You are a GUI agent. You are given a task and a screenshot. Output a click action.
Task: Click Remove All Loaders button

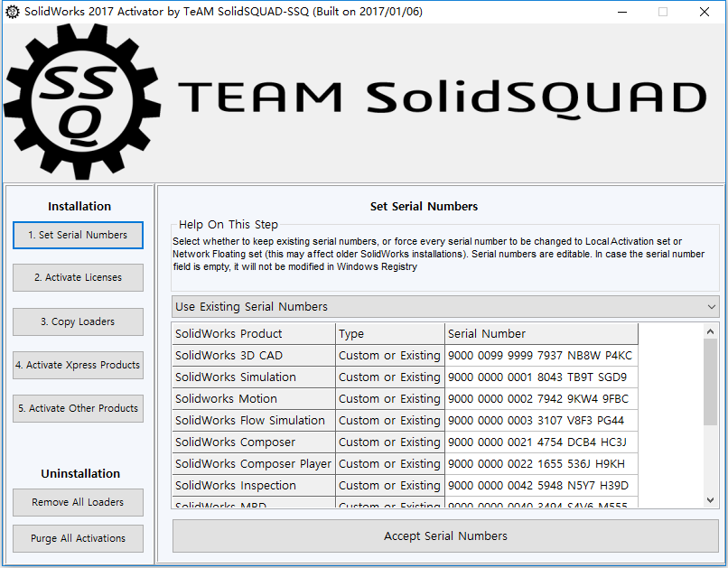pyautogui.click(x=78, y=502)
